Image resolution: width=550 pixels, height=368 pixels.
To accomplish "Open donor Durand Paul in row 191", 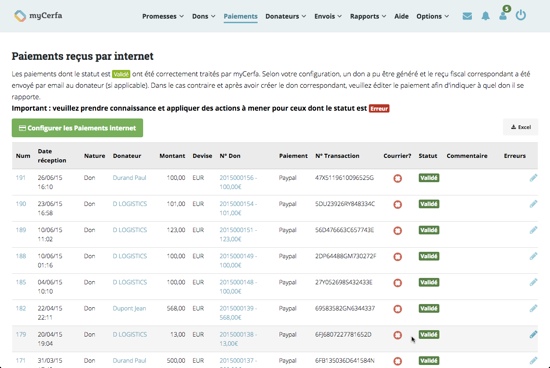I will tap(129, 178).
